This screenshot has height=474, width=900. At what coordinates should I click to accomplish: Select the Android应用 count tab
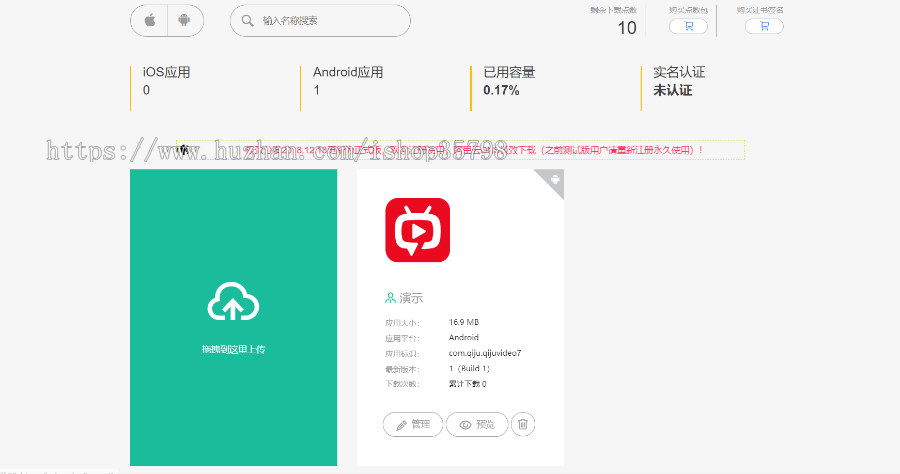tap(347, 81)
